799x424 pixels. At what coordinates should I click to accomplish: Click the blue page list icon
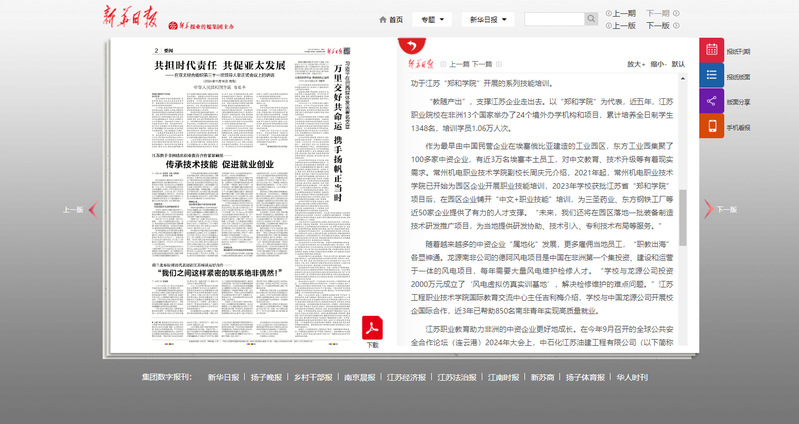pos(711,75)
